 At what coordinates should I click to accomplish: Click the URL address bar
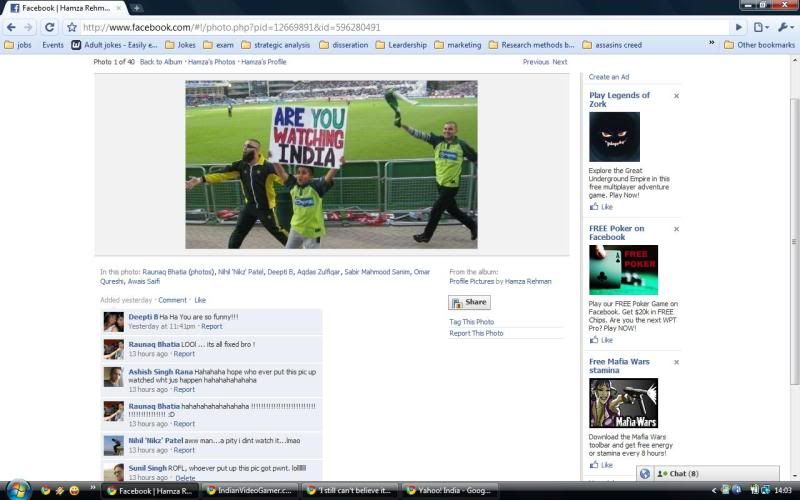[x=400, y=27]
